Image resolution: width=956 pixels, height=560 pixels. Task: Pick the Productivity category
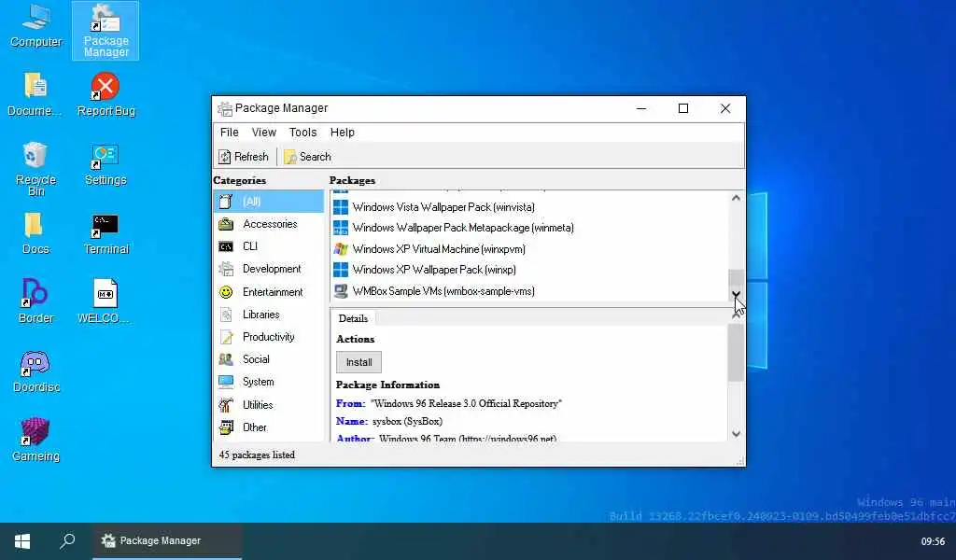pos(268,337)
